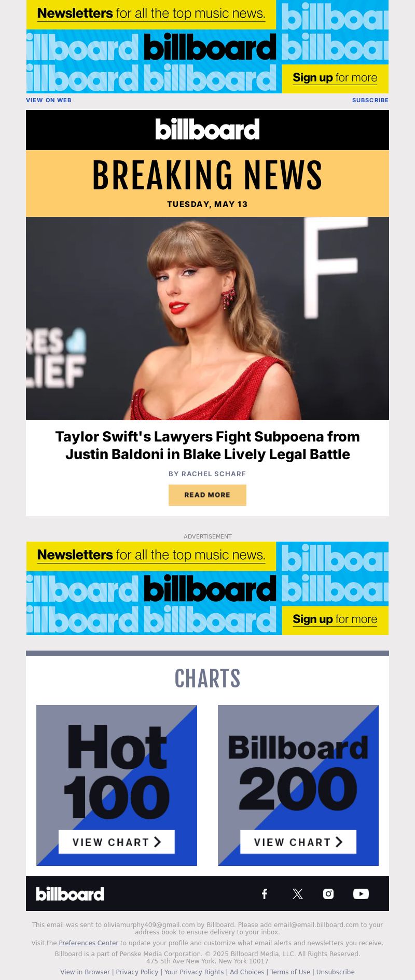Open the Terms of Use link
Image resolution: width=415 pixels, height=980 pixels.
290,972
